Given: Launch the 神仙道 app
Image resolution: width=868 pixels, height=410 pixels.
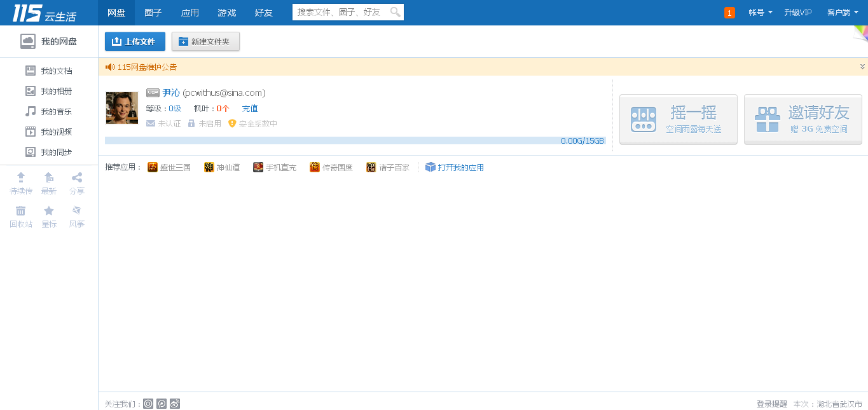Looking at the screenshot, I should click(222, 168).
